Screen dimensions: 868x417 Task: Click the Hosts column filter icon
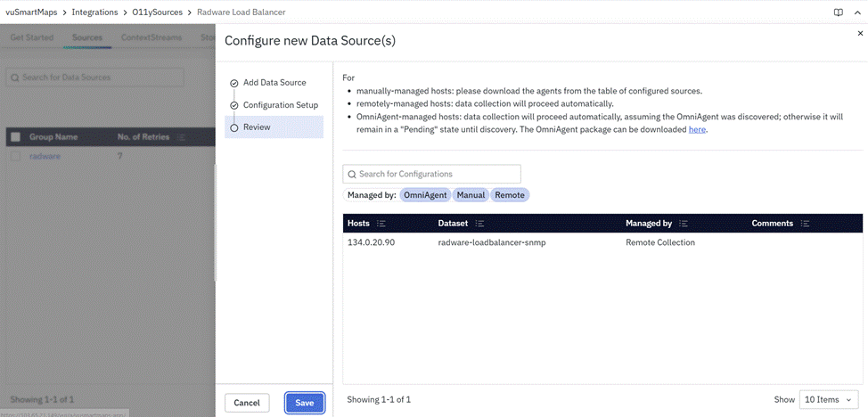pyautogui.click(x=381, y=224)
